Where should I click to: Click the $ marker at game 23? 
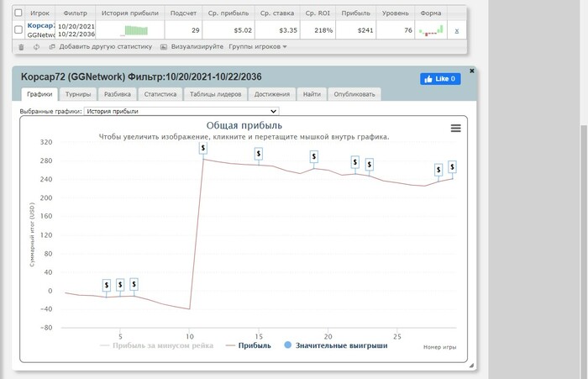[370, 164]
